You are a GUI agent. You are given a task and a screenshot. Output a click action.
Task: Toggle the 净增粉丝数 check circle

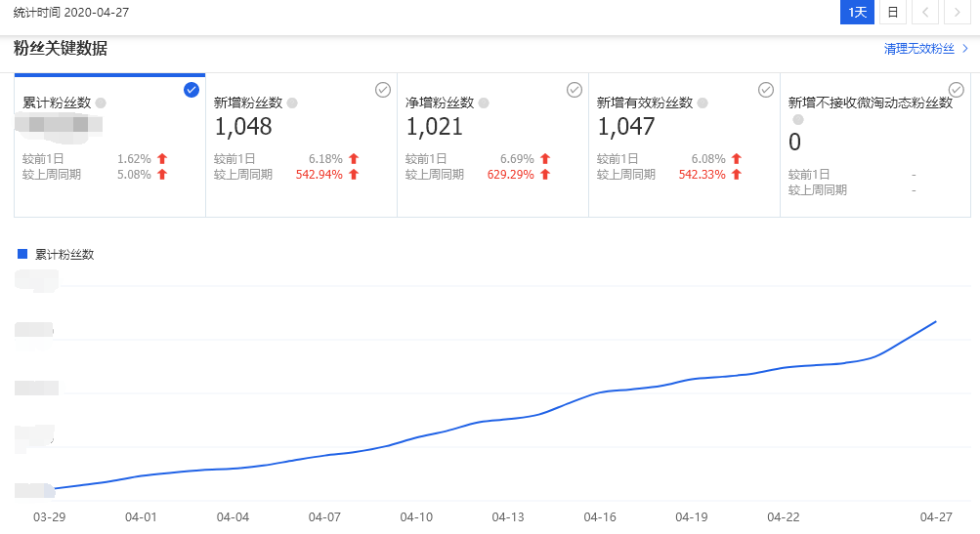[575, 90]
